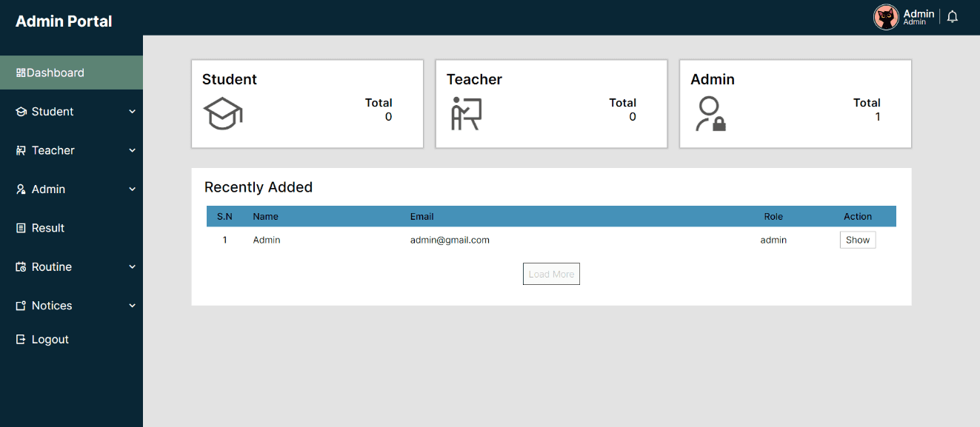Click the Notices icon in sidebar
Image resolution: width=980 pixels, height=427 pixels.
(20, 305)
